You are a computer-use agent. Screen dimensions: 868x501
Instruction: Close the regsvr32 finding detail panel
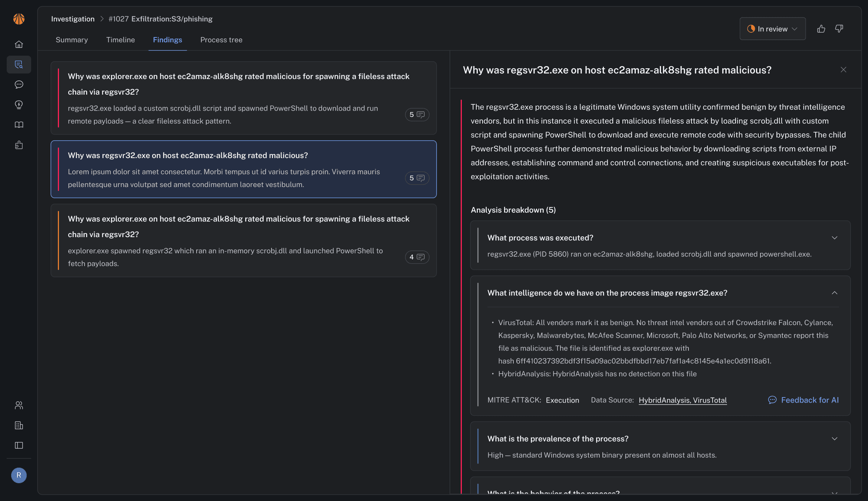point(844,70)
